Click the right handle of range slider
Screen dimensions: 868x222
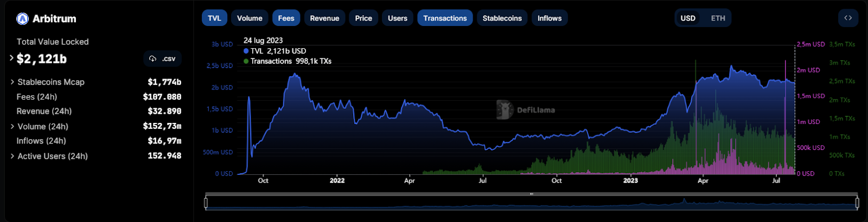pyautogui.click(x=857, y=203)
